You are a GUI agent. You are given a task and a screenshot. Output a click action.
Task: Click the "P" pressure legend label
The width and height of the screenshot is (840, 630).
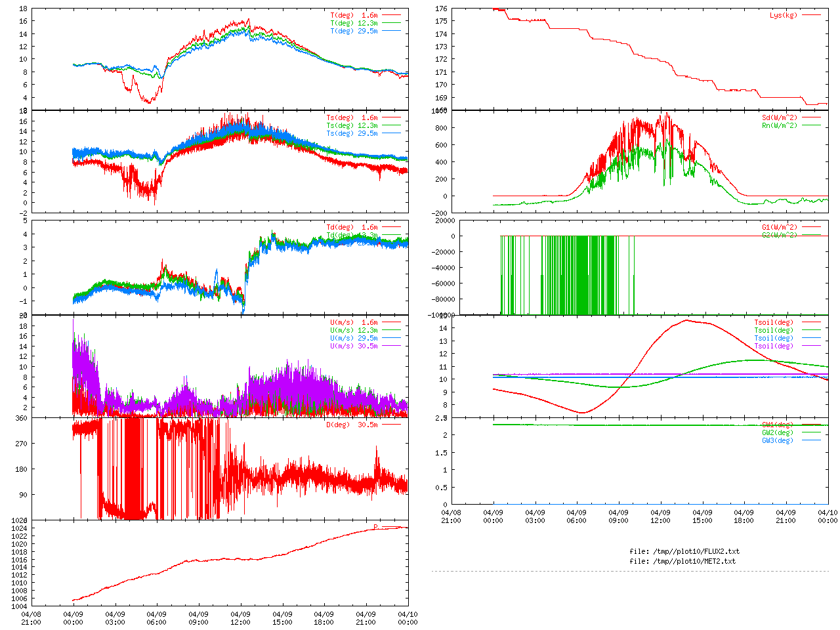[x=375, y=527]
